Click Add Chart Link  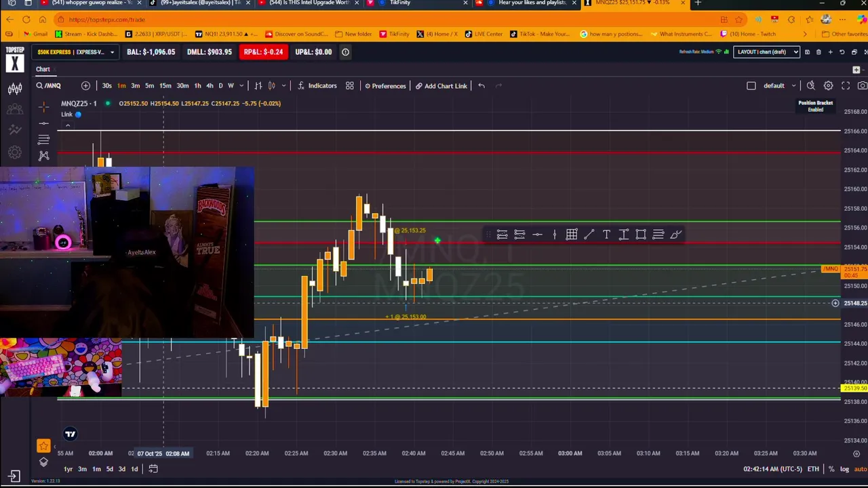pos(441,86)
